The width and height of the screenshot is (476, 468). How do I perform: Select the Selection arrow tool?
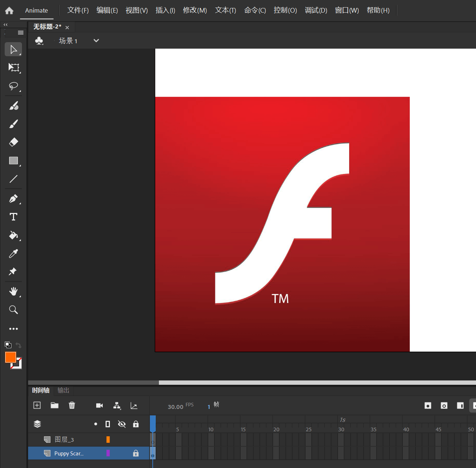click(x=13, y=49)
